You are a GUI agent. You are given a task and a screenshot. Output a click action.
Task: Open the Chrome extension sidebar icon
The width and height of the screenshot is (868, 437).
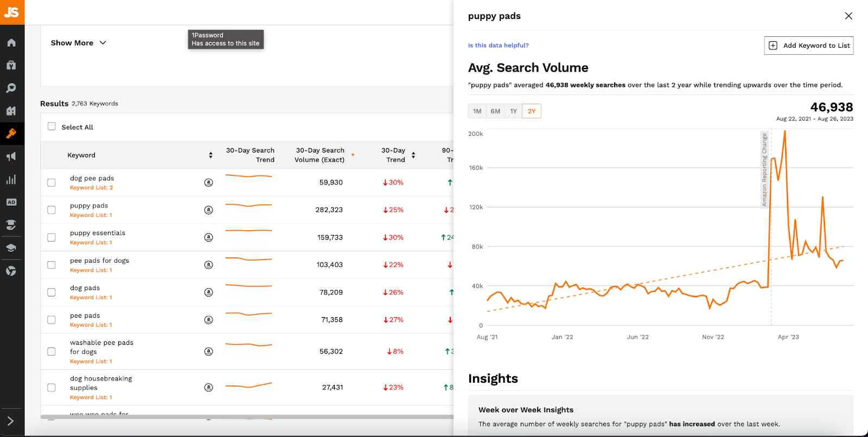11,271
